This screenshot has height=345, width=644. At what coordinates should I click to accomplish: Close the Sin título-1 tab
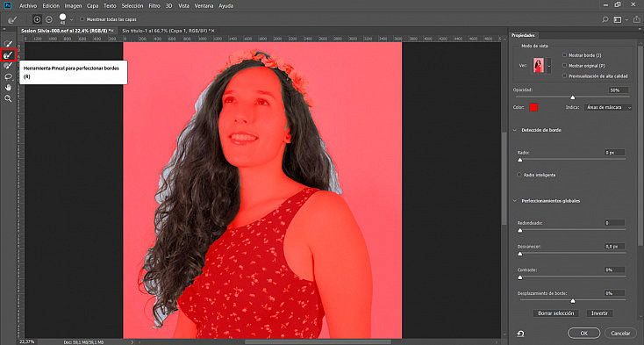click(x=212, y=31)
